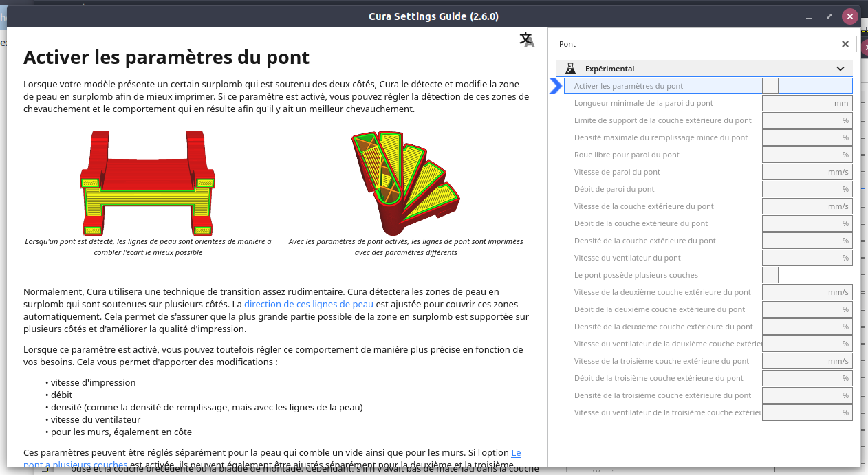Select 'Vitesse du ventilateur du pont' label
The image size is (868, 475).
point(627,258)
